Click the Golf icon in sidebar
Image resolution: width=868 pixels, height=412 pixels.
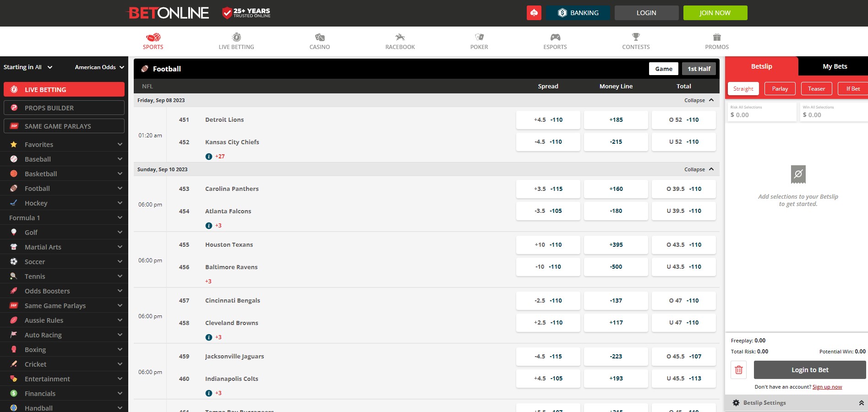pos(14,232)
